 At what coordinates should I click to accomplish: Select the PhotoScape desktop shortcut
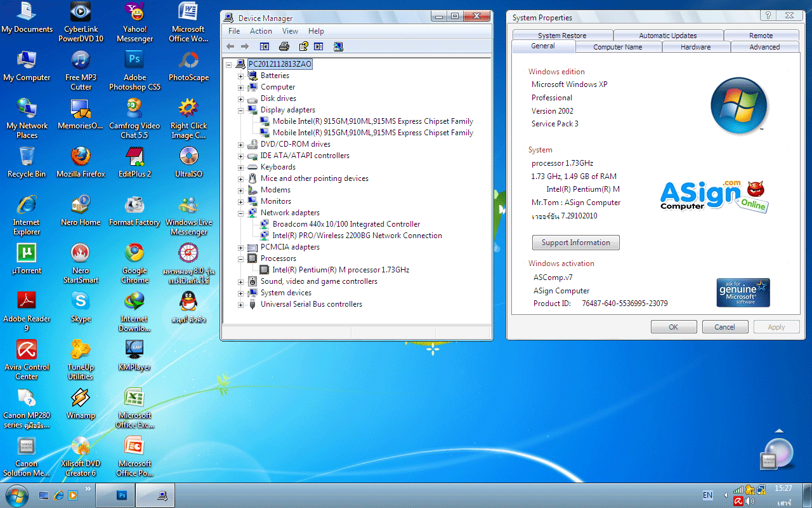click(188, 66)
